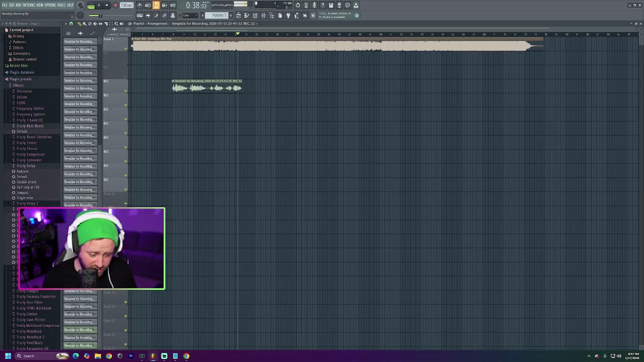Open the EDIT menu

(12, 5)
